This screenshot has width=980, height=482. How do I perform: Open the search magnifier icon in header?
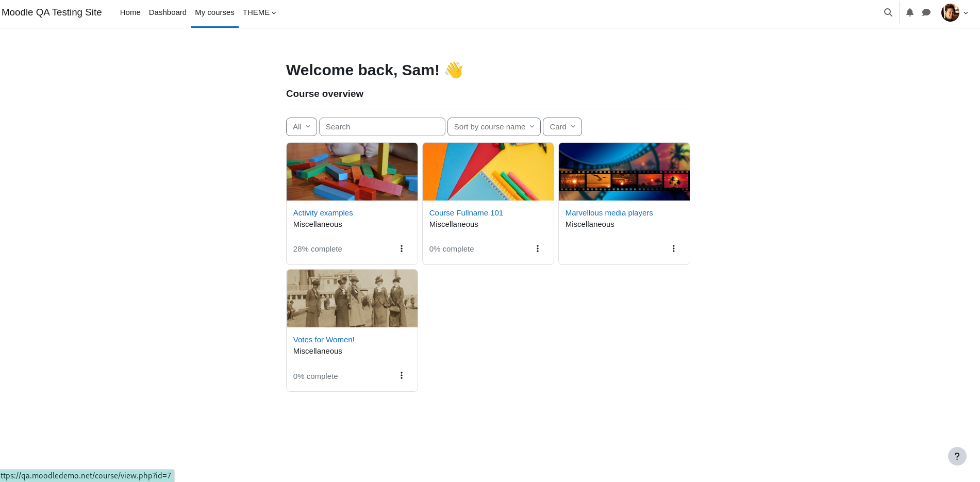[888, 12]
